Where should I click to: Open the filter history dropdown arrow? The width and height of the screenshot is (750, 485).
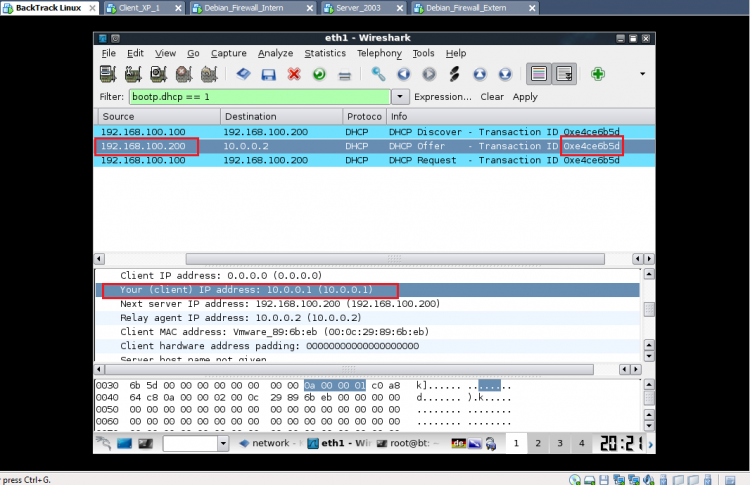tap(401, 97)
